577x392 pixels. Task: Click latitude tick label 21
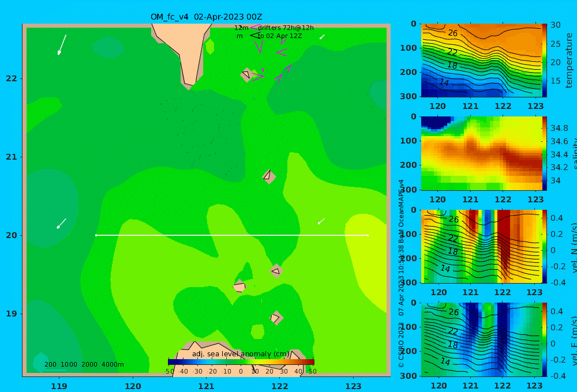(x=12, y=157)
